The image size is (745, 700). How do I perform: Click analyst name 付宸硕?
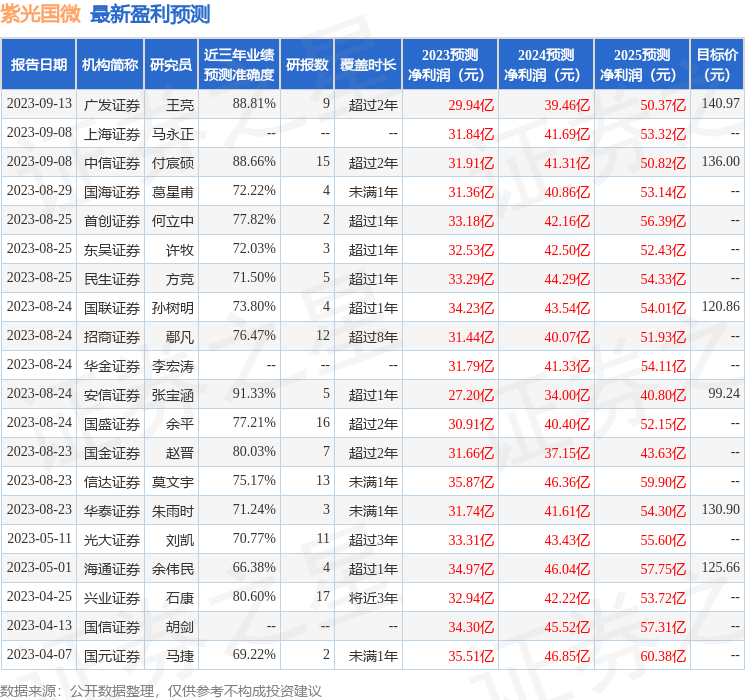[173, 162]
